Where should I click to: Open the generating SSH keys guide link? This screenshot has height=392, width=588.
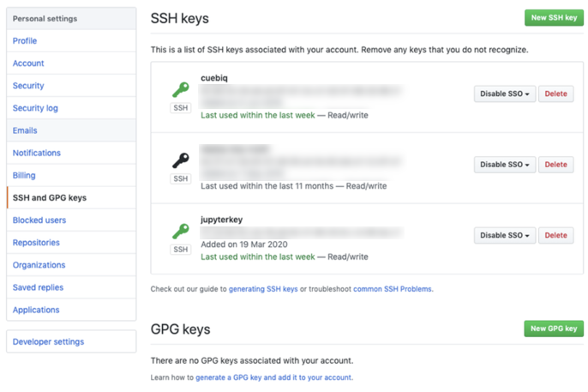(263, 289)
